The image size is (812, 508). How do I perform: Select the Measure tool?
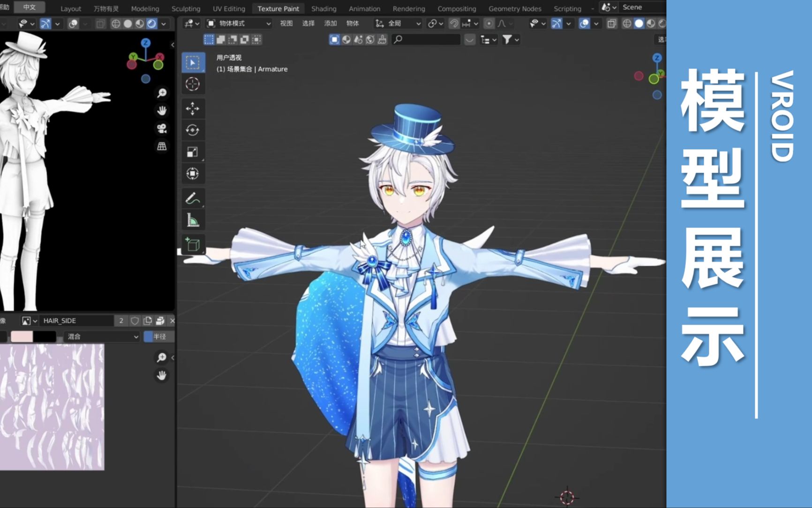[193, 220]
